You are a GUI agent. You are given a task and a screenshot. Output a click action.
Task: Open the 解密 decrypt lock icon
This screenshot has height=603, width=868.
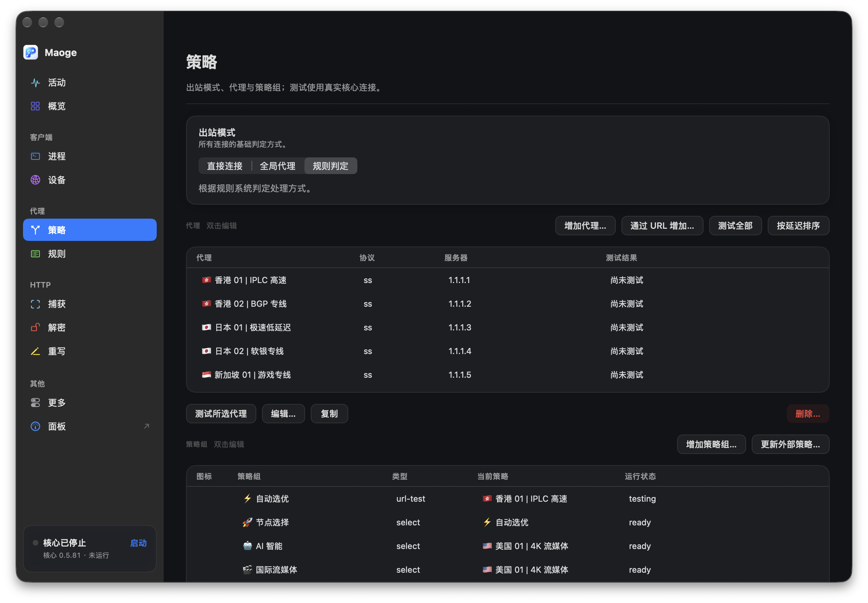35,327
